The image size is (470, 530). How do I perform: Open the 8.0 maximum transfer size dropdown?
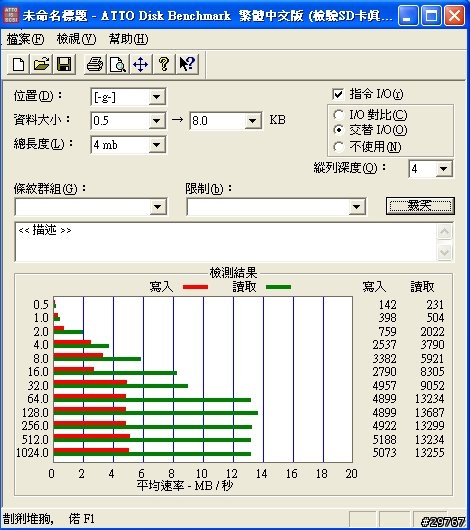[x=252, y=120]
